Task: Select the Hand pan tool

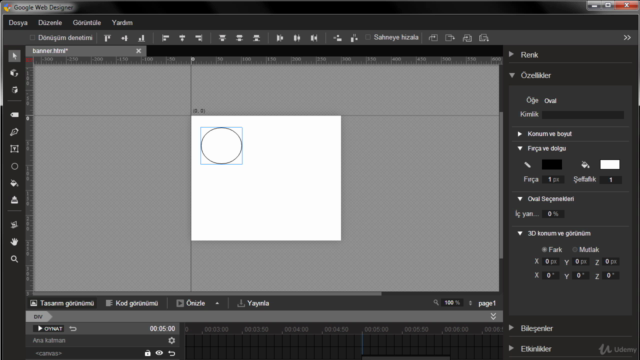Action: (x=14, y=242)
